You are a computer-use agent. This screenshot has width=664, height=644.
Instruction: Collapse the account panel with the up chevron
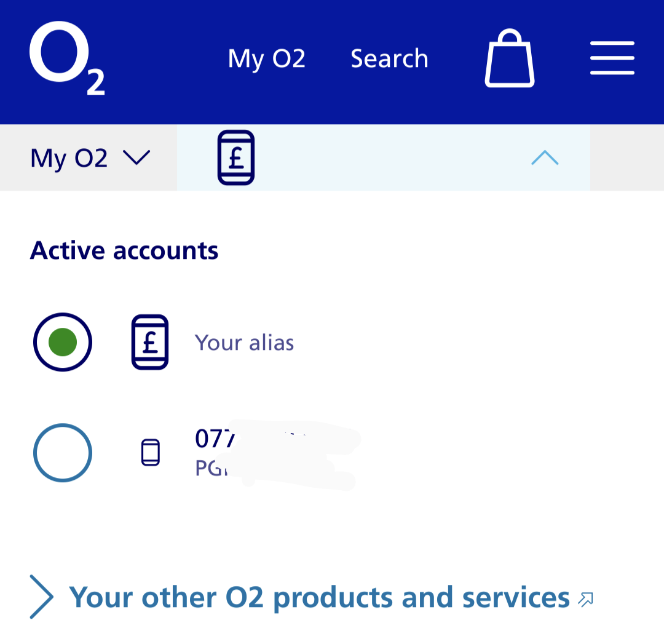tap(543, 157)
